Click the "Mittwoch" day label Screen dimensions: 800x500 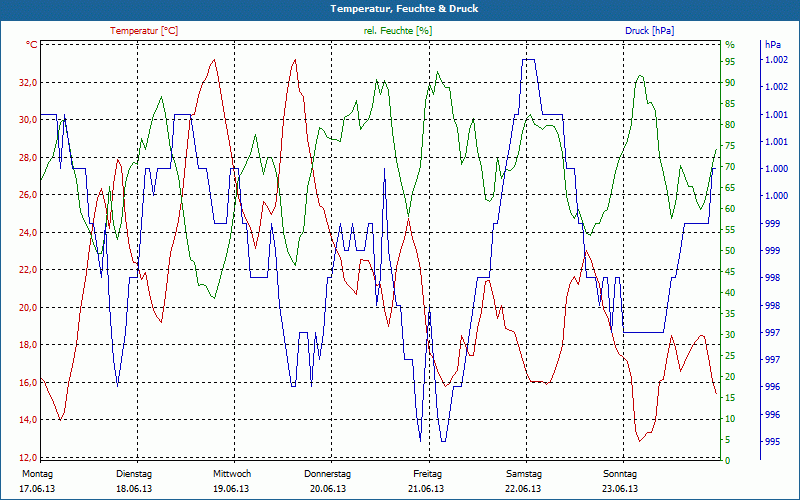(x=232, y=474)
